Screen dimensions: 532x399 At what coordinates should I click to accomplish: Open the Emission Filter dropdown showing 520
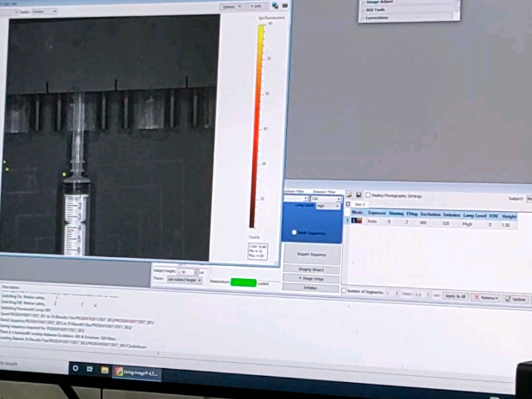coord(326,199)
